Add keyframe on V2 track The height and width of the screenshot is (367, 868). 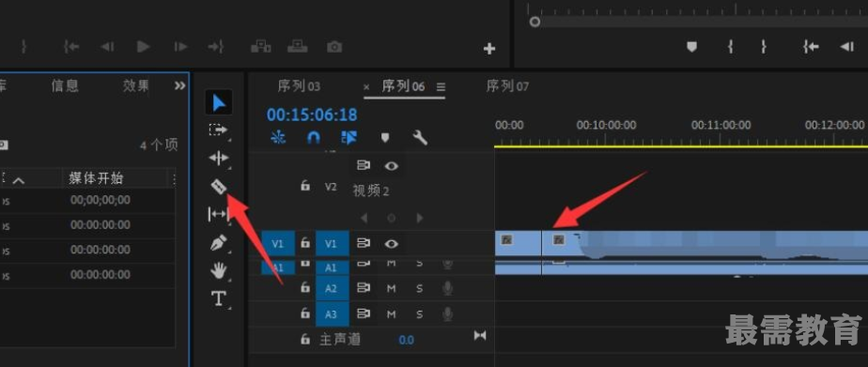pyautogui.click(x=392, y=218)
